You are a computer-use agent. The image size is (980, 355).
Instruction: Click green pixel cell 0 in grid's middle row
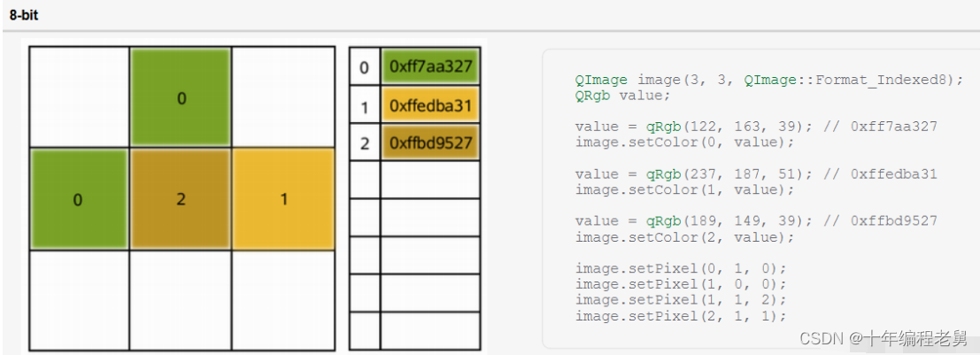(x=78, y=199)
